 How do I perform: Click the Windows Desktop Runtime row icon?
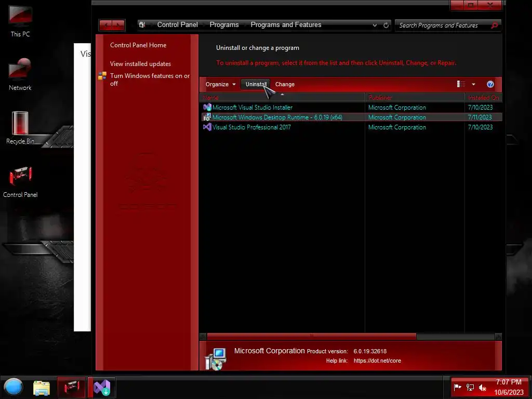[207, 117]
